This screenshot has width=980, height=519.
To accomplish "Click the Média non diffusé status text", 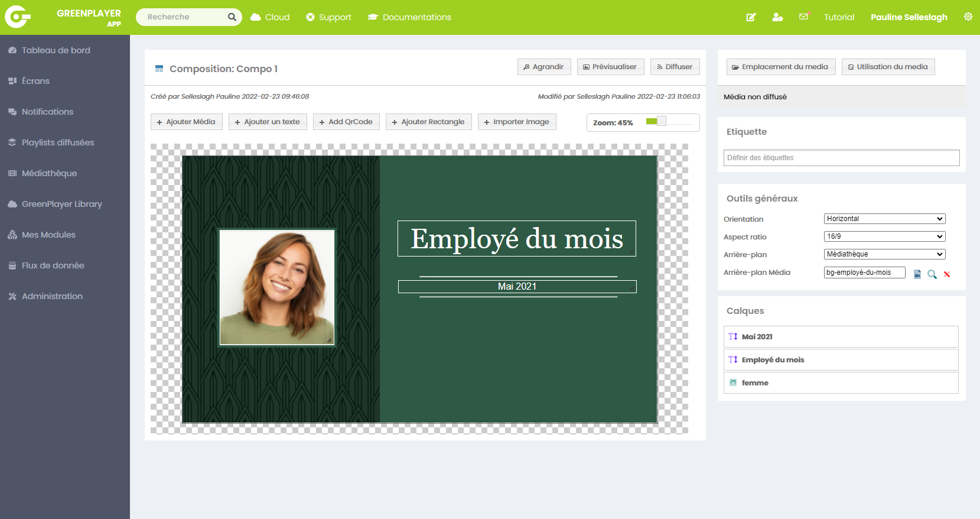I will pos(755,97).
